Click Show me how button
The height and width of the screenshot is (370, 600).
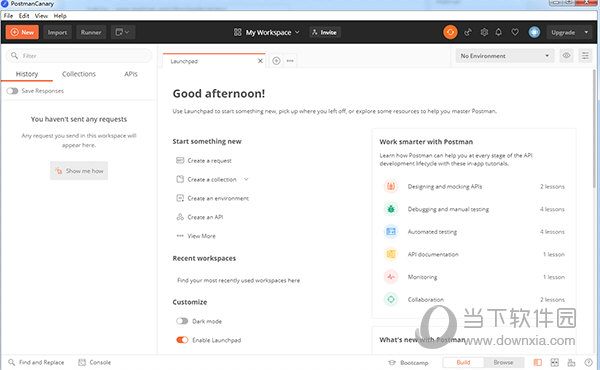[79, 171]
